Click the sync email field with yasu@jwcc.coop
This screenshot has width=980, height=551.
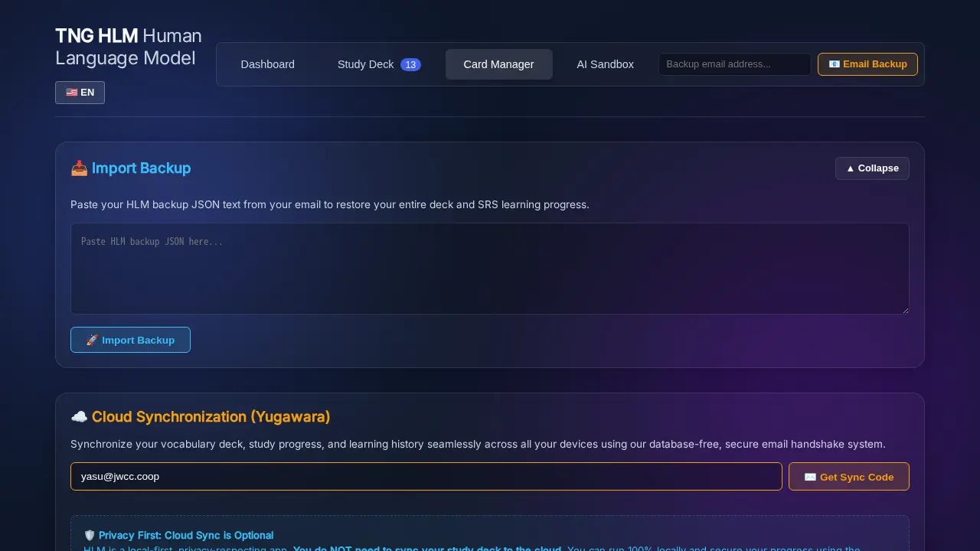click(426, 476)
